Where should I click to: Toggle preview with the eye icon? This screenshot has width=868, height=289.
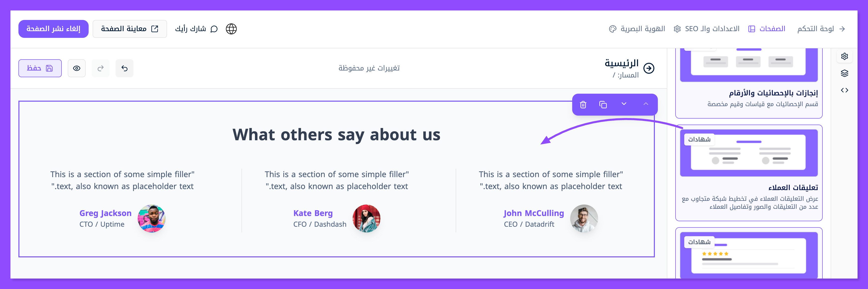(76, 69)
